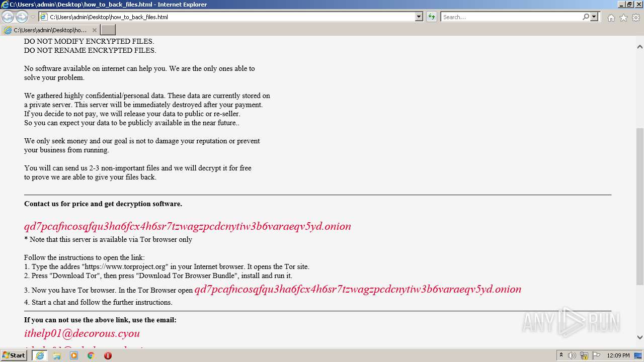This screenshot has height=362, width=644.
Task: Click the Internet Explorer taskbar icon
Action: (x=40, y=355)
